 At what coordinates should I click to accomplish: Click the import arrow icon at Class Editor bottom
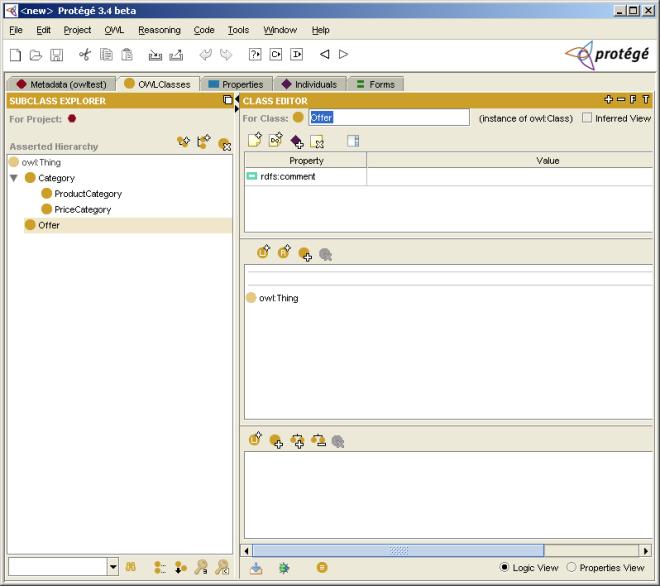tap(256, 568)
